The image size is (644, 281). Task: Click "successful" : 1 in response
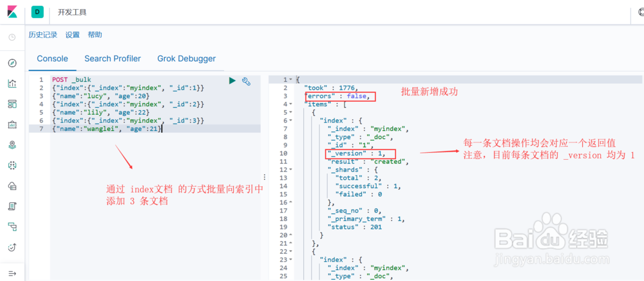pos(368,186)
